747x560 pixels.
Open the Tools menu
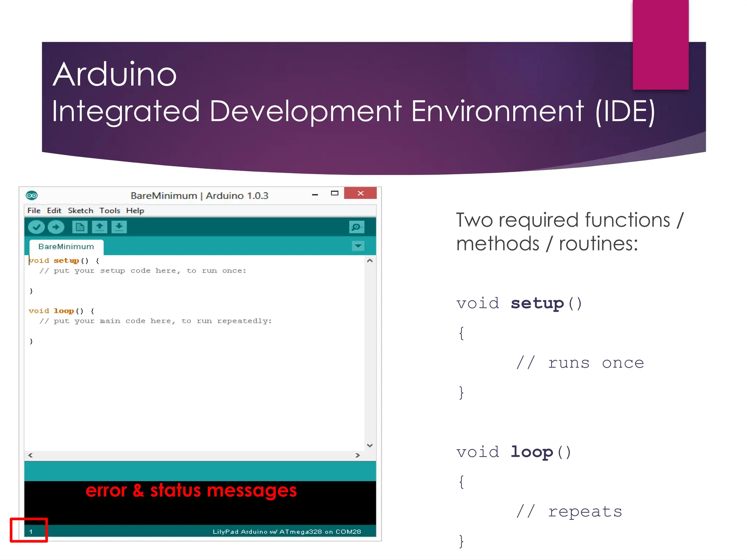pyautogui.click(x=110, y=211)
